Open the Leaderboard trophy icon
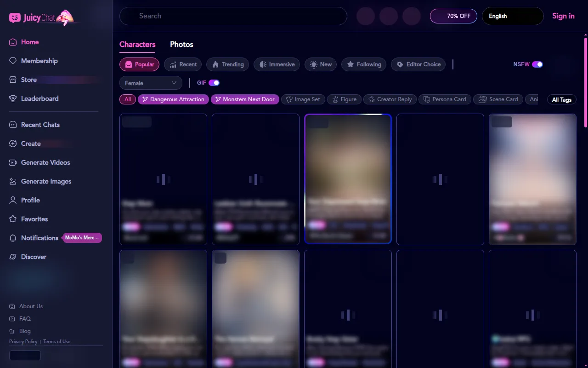588x368 pixels. coord(13,98)
